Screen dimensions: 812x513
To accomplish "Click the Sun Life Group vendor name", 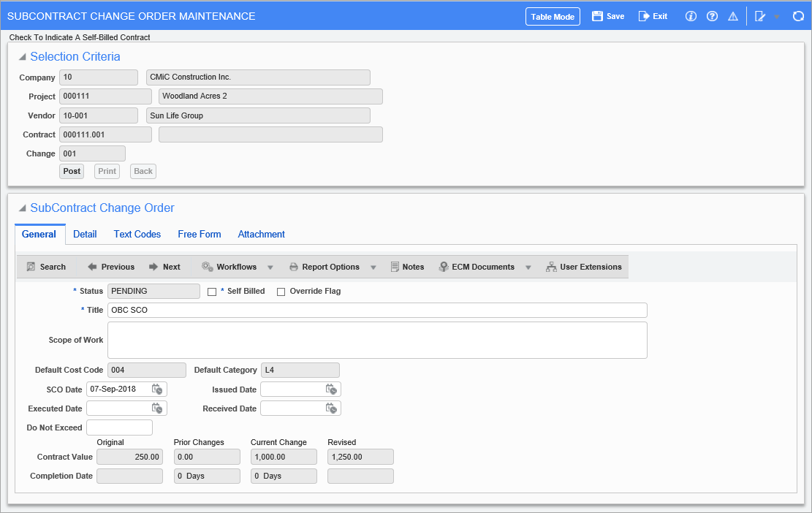I will tap(258, 115).
